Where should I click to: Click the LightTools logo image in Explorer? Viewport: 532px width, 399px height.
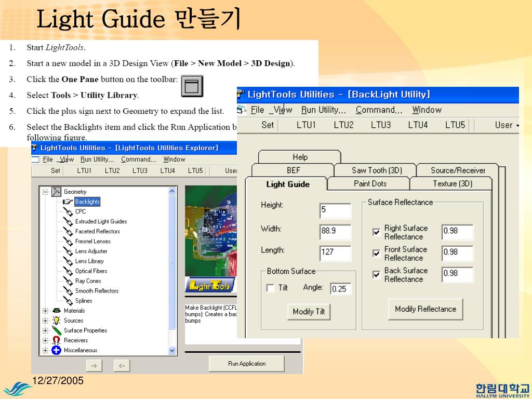tap(210, 285)
